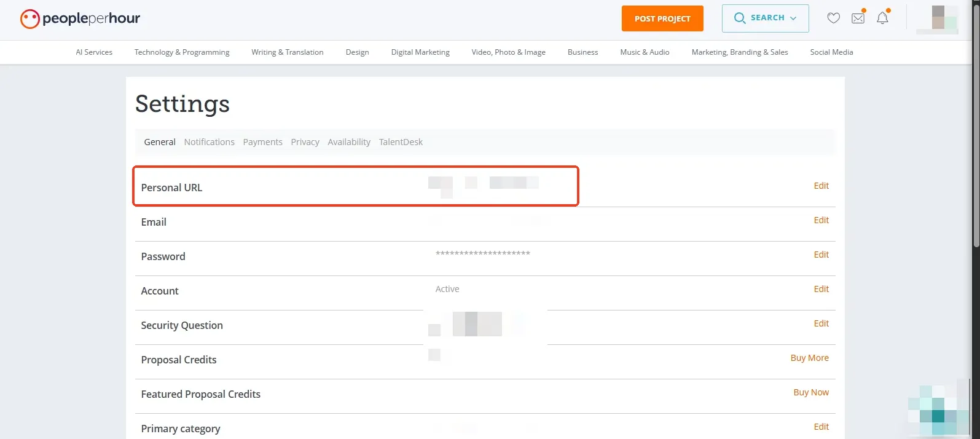
Task: Edit the Security Question
Action: (821, 323)
